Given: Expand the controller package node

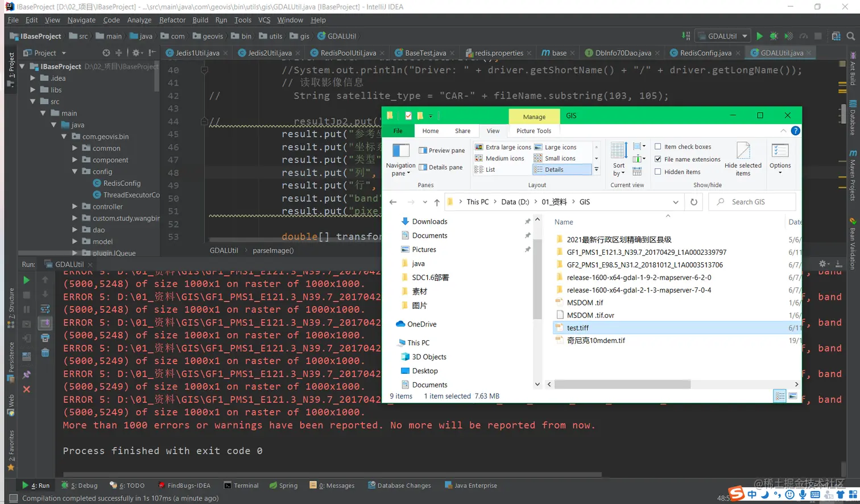Looking at the screenshot, I should (75, 206).
